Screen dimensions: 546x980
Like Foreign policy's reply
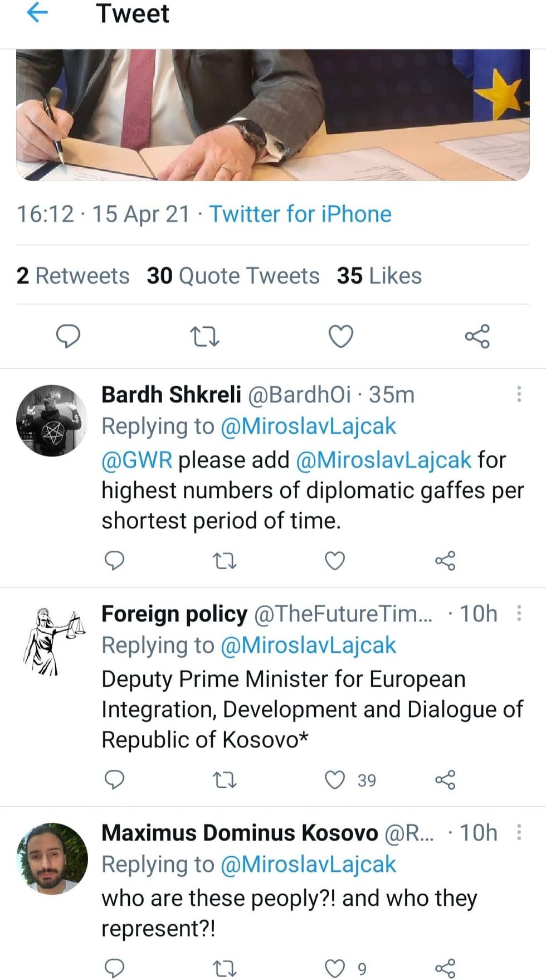click(x=335, y=780)
